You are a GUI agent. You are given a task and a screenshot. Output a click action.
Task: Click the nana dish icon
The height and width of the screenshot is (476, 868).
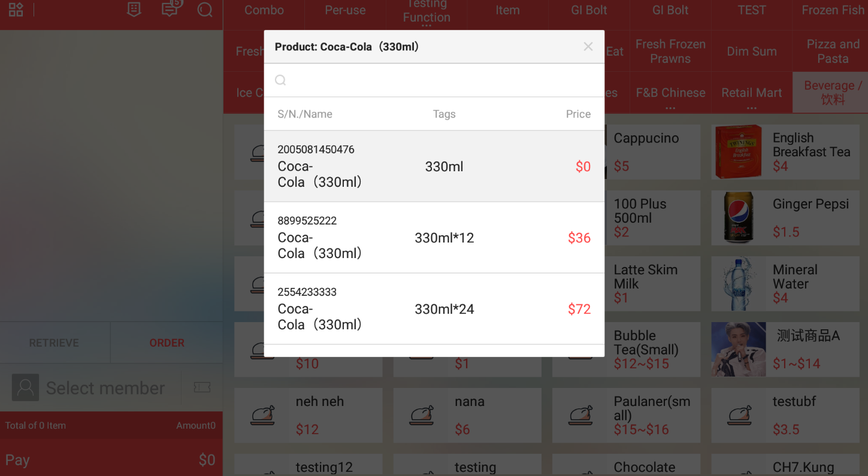pyautogui.click(x=422, y=415)
